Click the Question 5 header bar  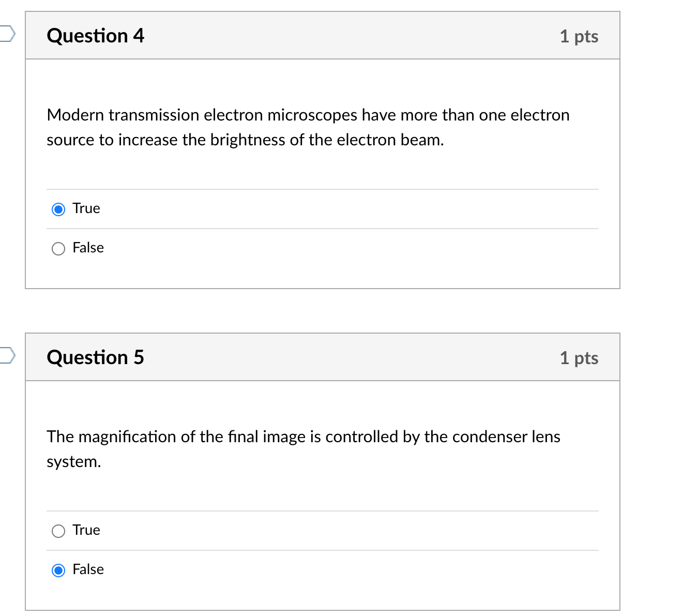tap(323, 357)
